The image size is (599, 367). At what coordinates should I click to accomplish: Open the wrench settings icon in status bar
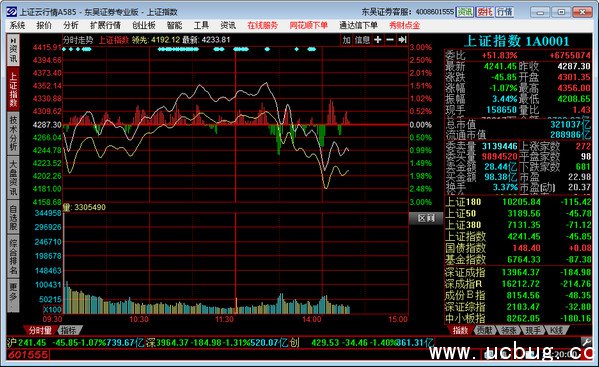pos(586,341)
